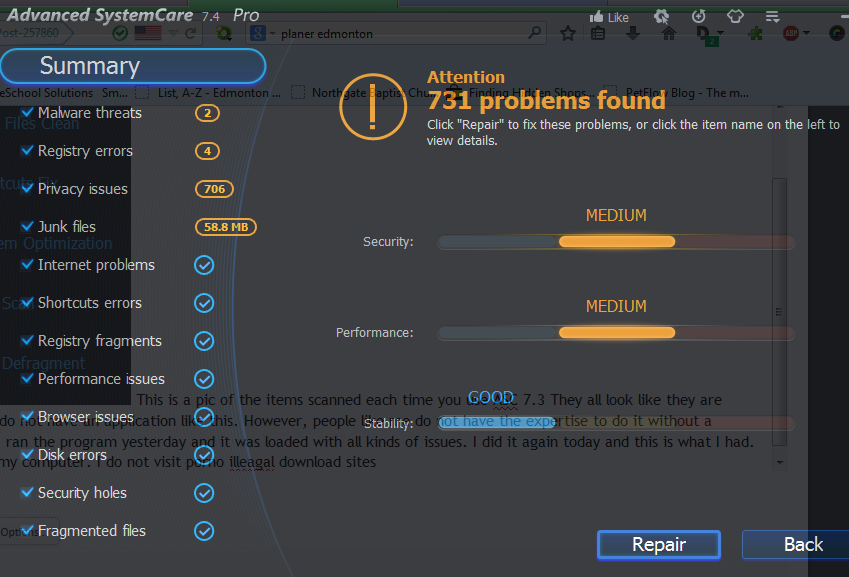Image resolution: width=849 pixels, height=577 pixels.
Task: Expand the address bar history dropdown arrow
Action: tap(173, 34)
